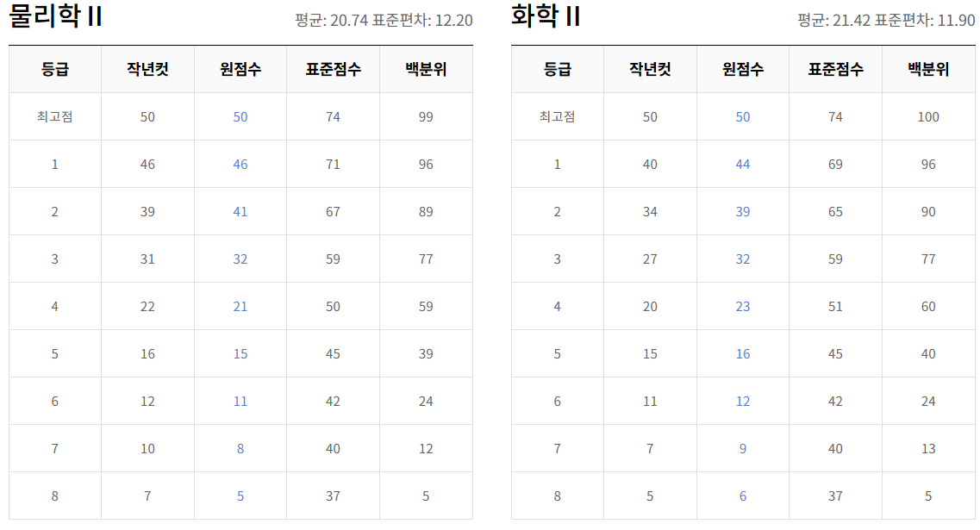Open blue 원점수 50 in 화학 II 최고점 row
Screen dimensions: 980x530
coord(743,117)
